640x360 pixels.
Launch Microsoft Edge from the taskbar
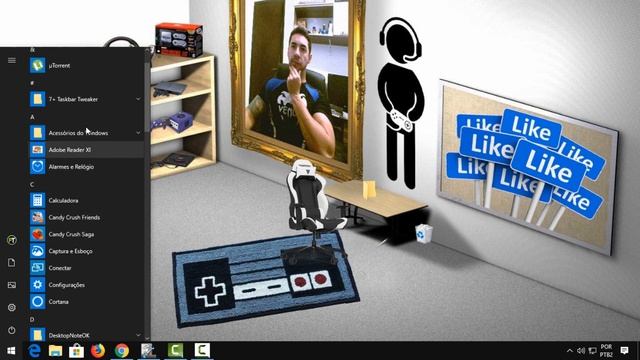pyautogui.click(x=35, y=351)
